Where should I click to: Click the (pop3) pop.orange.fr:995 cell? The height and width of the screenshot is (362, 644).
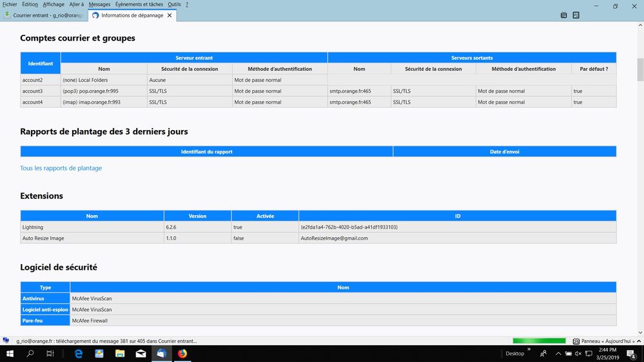coord(104,91)
